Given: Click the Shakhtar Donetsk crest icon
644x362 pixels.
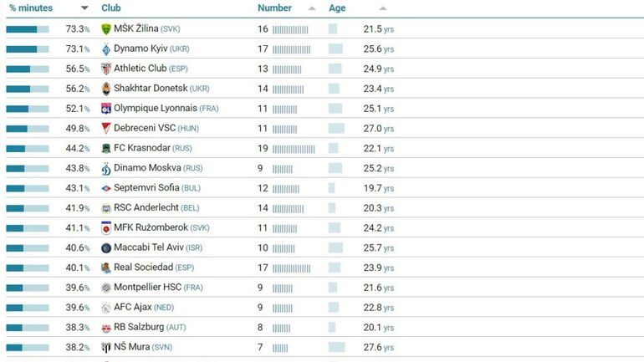Looking at the screenshot, I should 106,89.
